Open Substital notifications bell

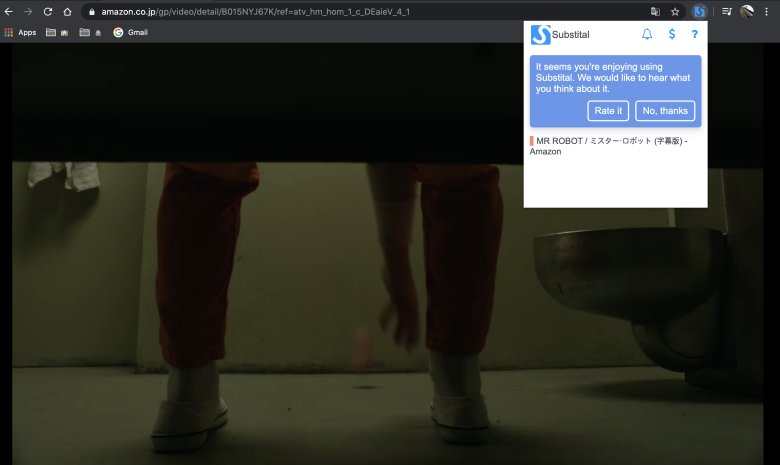[647, 34]
